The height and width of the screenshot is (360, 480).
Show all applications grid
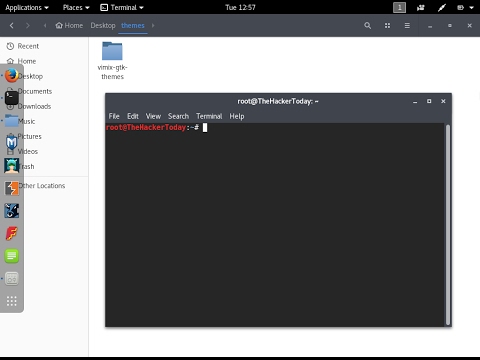[x=12, y=301]
